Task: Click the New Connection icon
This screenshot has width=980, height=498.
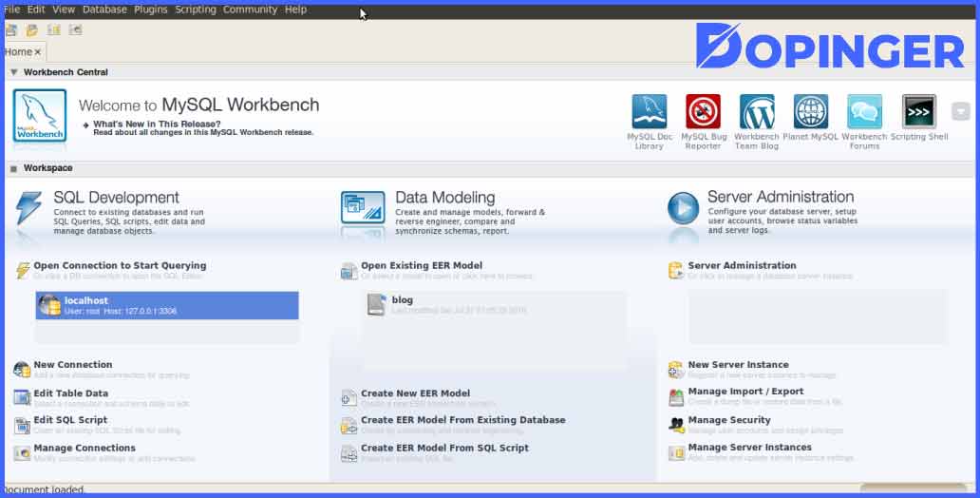Action: (22, 370)
